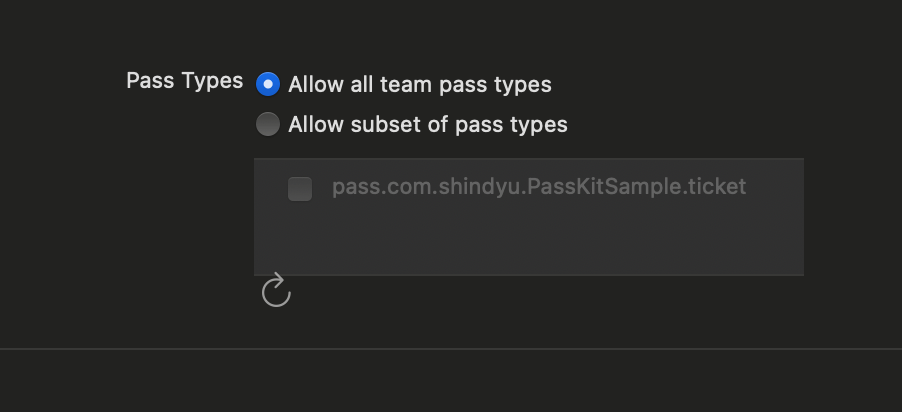The image size is (902, 412).
Task: Reload the pass type list with the circular arrow
Action: 275,292
